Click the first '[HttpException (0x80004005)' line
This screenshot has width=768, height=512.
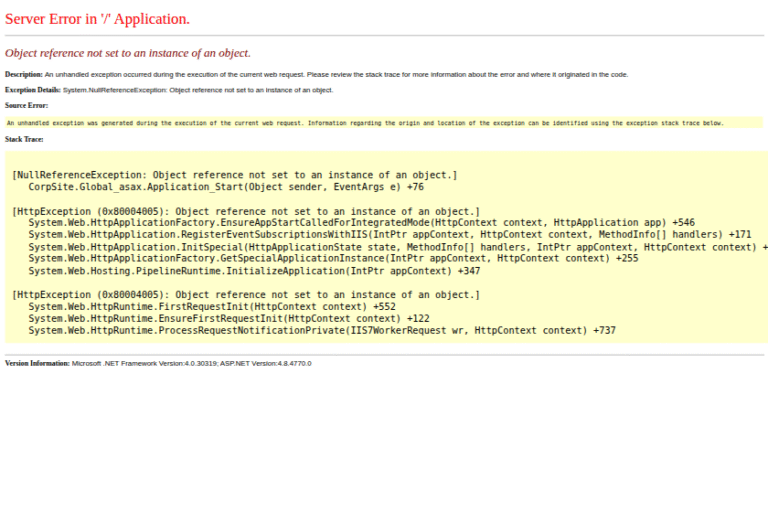tap(246, 211)
